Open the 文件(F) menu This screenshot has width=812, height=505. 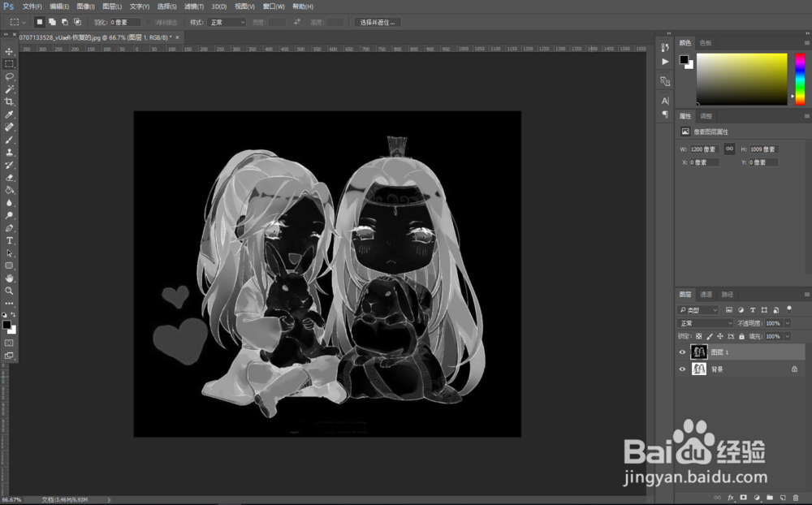click(x=32, y=6)
